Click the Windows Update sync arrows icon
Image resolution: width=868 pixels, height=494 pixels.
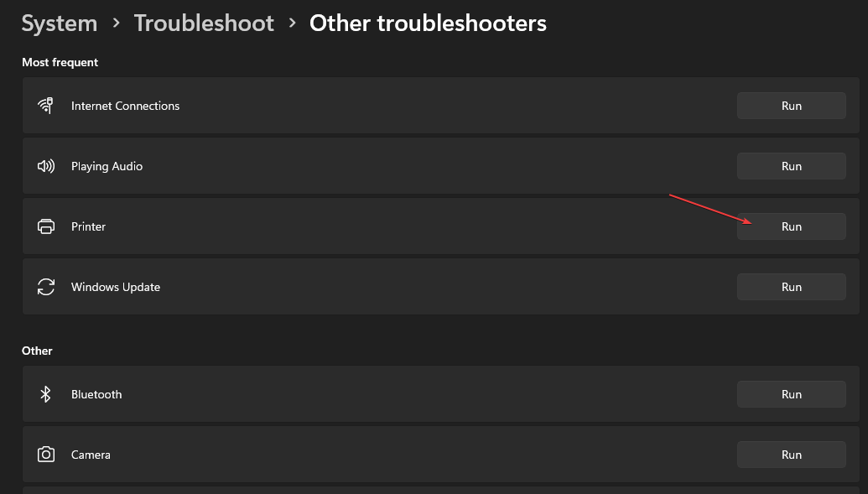click(x=46, y=287)
